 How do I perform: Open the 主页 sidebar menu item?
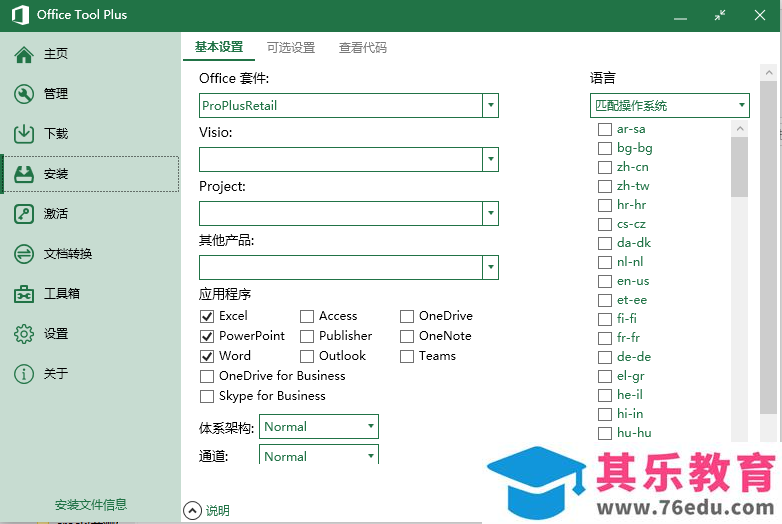click(x=91, y=54)
